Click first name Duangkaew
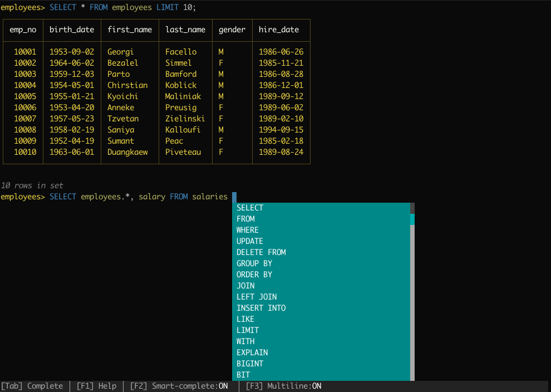Screen dimensions: 551x392 [127, 152]
